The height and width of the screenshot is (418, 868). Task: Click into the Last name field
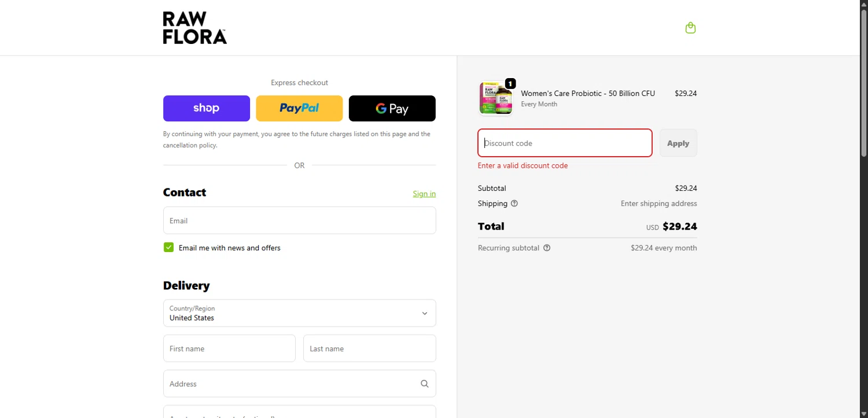coord(369,348)
